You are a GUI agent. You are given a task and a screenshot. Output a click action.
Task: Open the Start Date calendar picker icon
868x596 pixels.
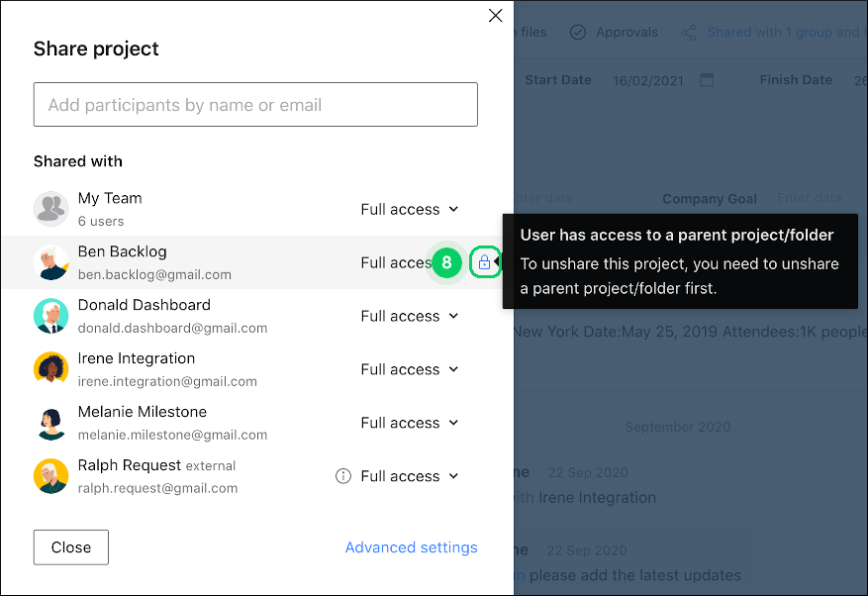tap(707, 79)
